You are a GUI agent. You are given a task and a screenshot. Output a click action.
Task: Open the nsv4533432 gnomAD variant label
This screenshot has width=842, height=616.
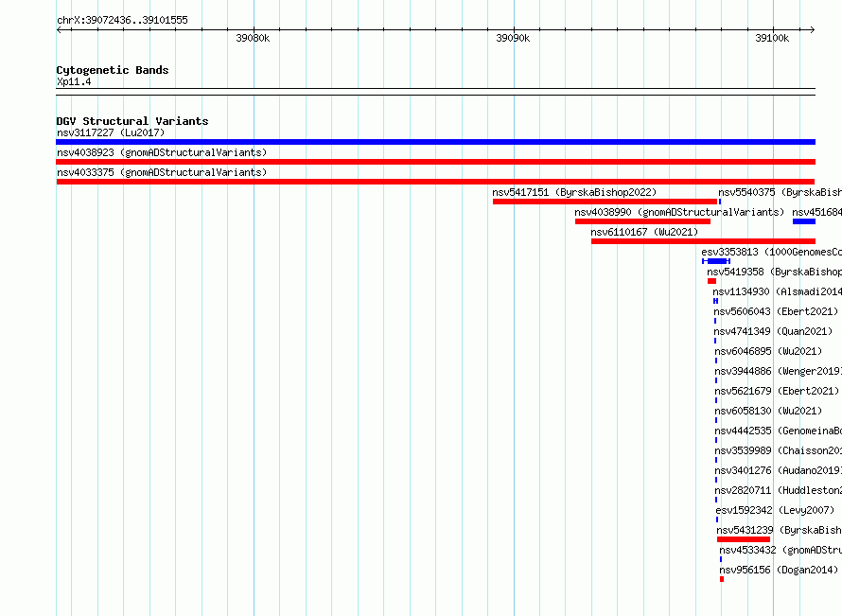point(781,550)
